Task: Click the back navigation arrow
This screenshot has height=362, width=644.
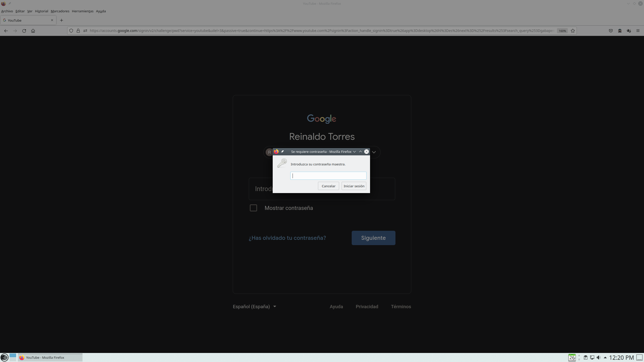Action: coord(6,31)
